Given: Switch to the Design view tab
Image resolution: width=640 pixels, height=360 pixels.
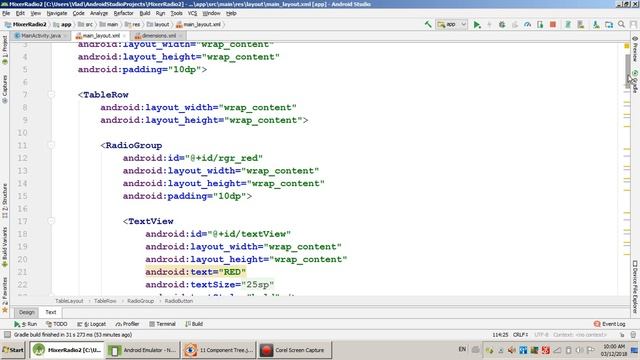Looking at the screenshot, I should click(x=27, y=312).
